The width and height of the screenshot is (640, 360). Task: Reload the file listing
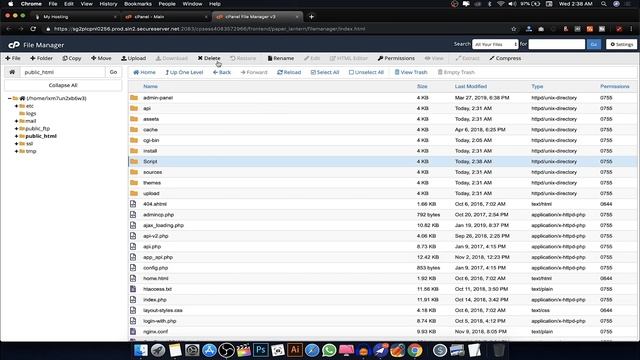289,72
